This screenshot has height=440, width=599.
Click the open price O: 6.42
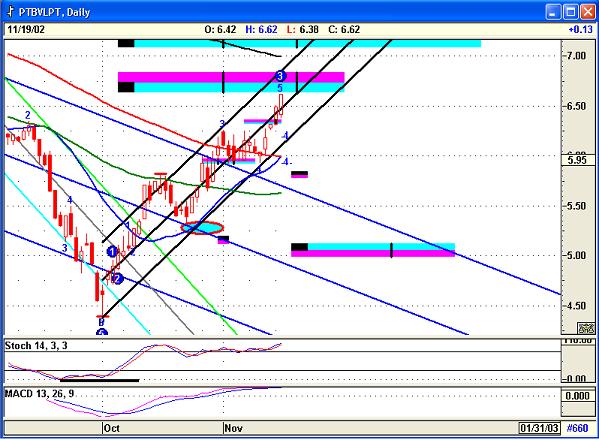pyautogui.click(x=220, y=29)
